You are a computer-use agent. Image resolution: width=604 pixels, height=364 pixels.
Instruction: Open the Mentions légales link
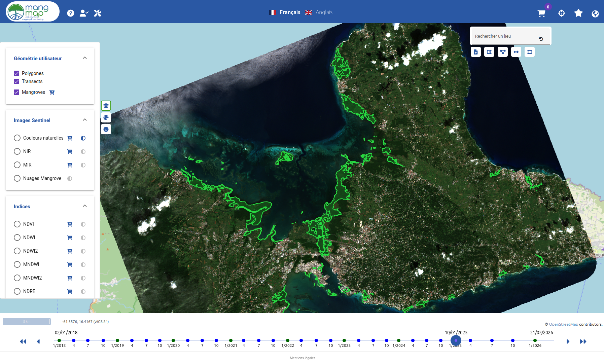click(x=303, y=358)
